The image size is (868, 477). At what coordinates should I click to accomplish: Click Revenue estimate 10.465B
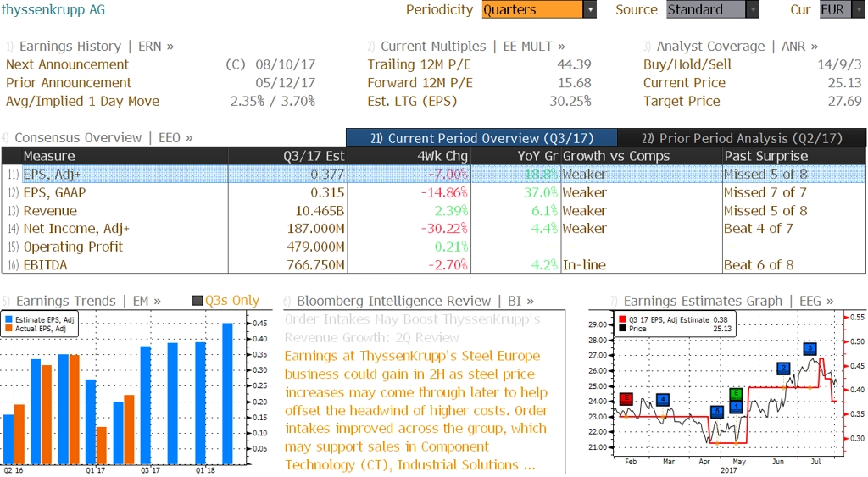pyautogui.click(x=320, y=211)
